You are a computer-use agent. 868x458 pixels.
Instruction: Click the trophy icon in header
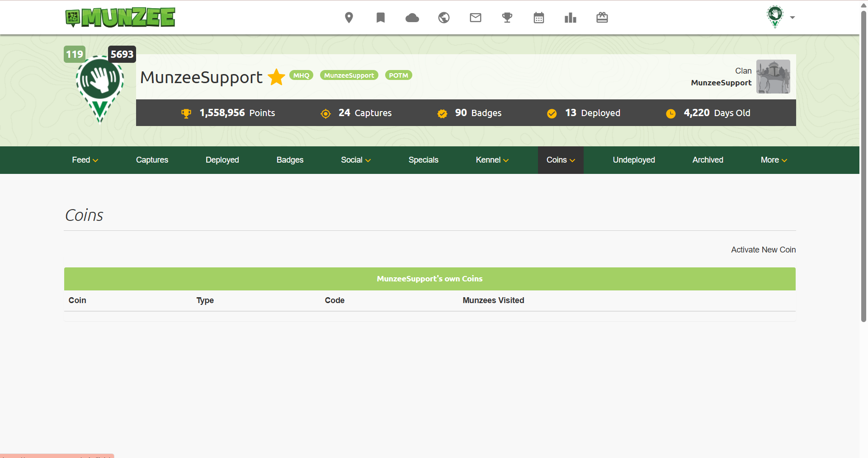tap(507, 18)
